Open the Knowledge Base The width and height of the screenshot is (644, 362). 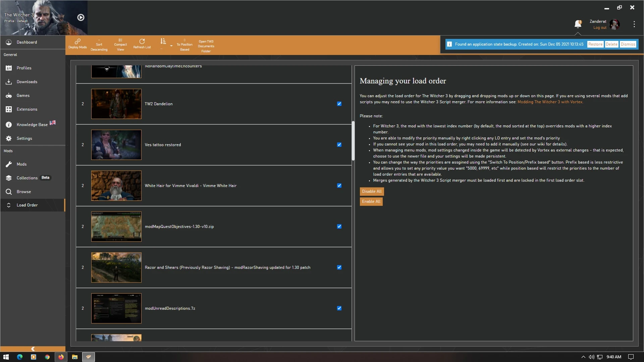click(x=33, y=124)
